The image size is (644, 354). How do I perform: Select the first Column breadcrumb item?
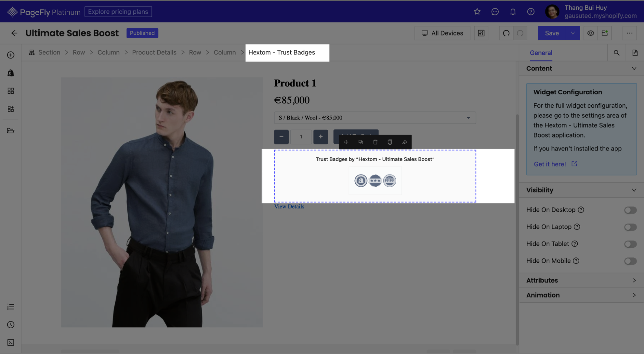point(108,53)
